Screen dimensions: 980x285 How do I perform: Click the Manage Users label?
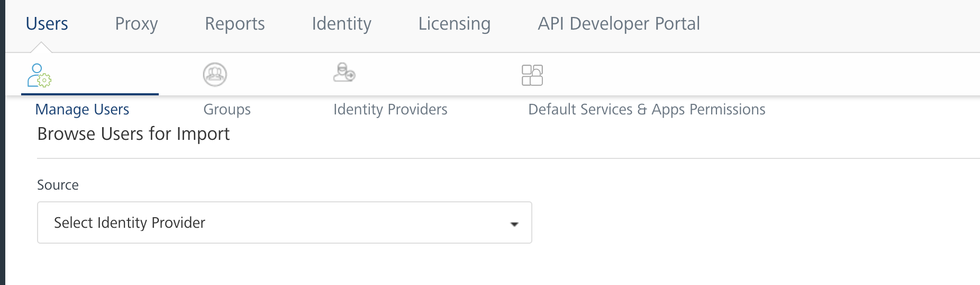[x=82, y=110]
